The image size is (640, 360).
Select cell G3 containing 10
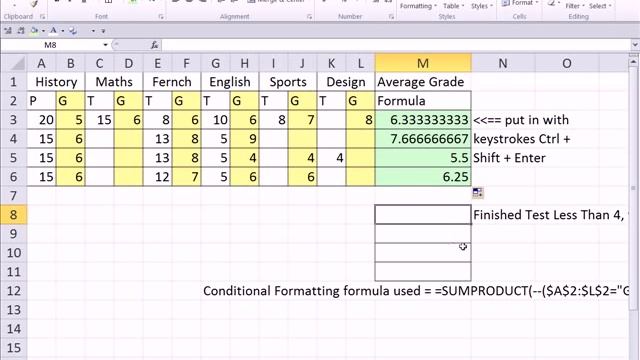pyautogui.click(x=215, y=120)
